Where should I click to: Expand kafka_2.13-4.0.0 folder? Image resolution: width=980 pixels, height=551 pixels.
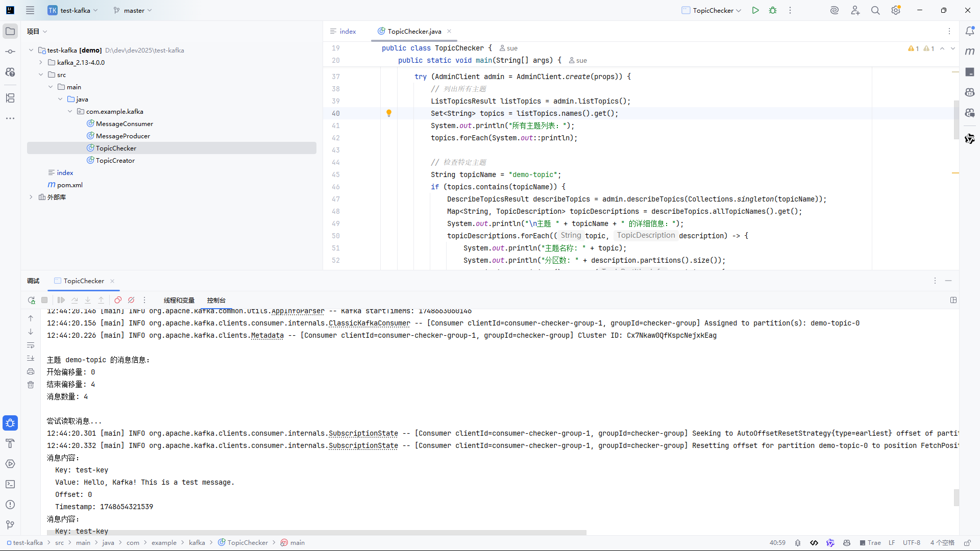click(x=41, y=62)
